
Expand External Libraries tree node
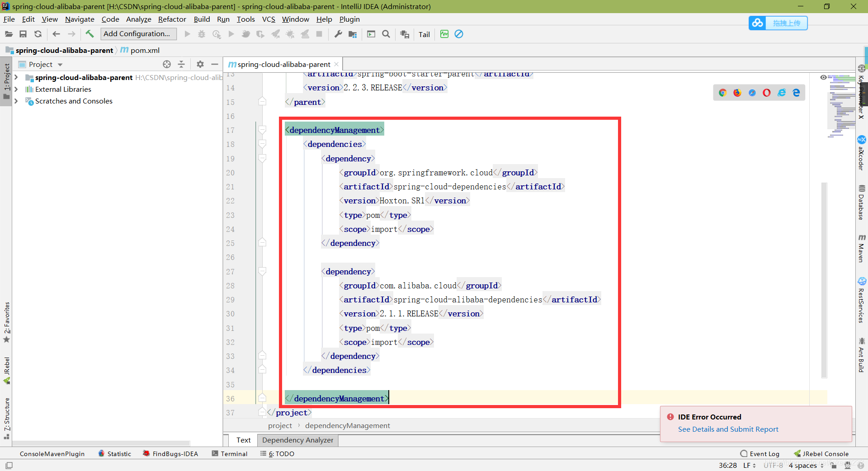coord(16,89)
